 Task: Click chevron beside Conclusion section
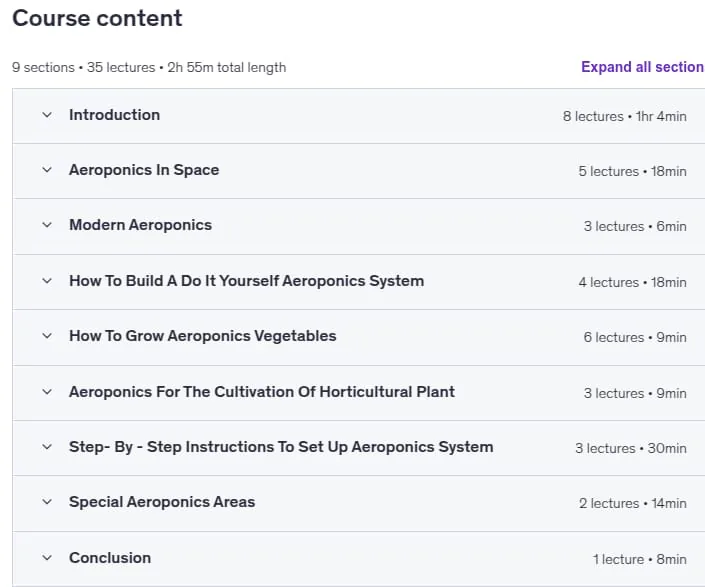tap(47, 558)
